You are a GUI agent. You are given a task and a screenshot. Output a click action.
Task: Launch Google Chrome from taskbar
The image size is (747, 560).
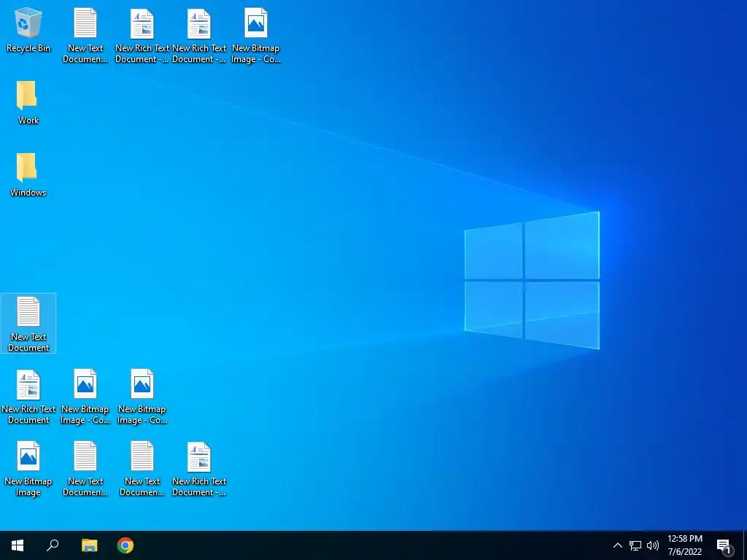pos(125,545)
